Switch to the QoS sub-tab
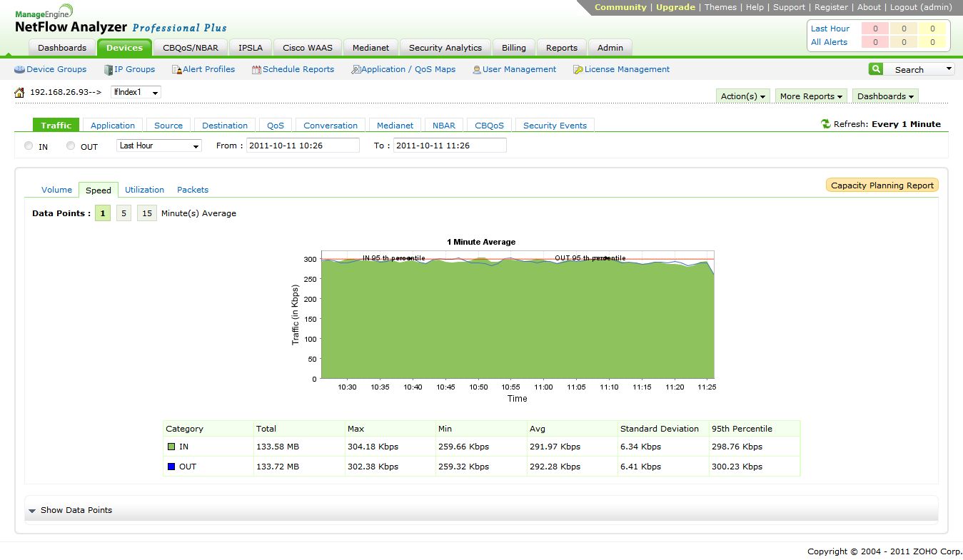This screenshot has height=560, width=963. point(276,126)
